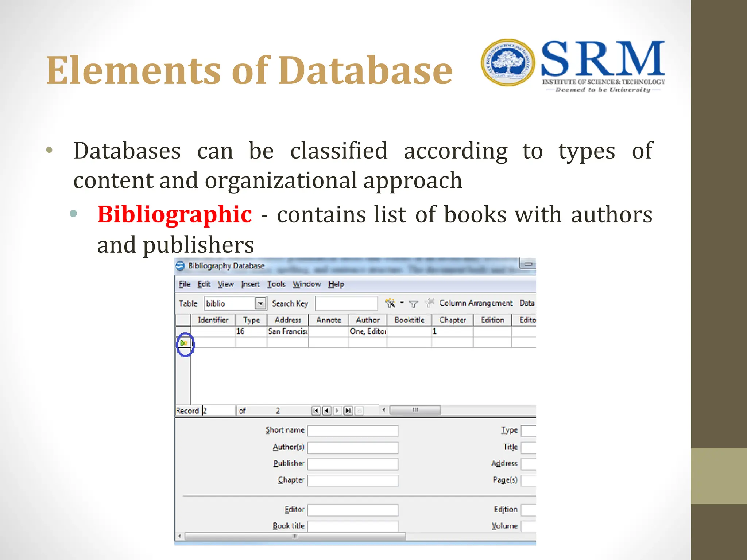Click the Address column header
This screenshot has width=747, height=560.
tap(288, 320)
